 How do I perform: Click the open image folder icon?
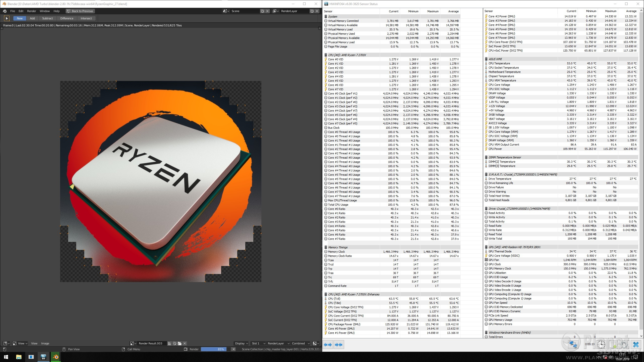[x=180, y=343]
